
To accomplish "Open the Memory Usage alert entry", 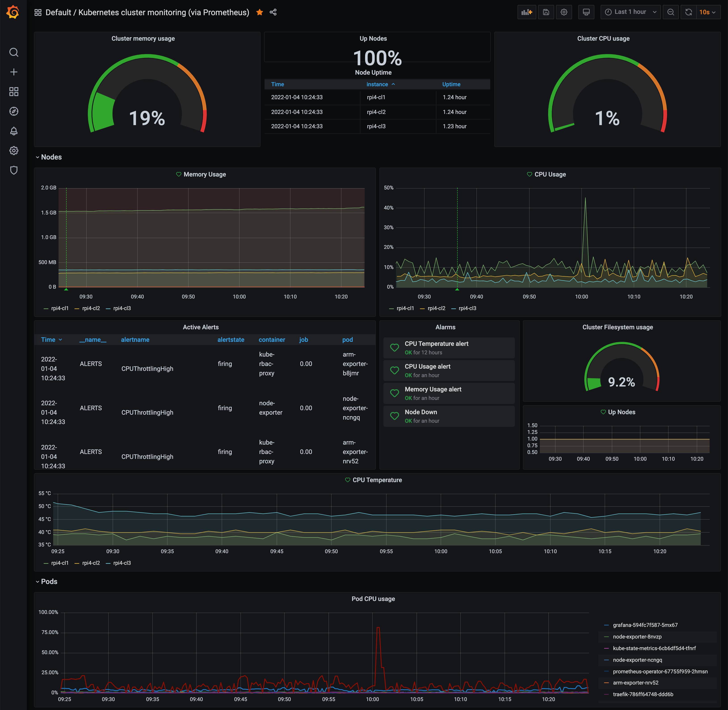I will tap(449, 393).
